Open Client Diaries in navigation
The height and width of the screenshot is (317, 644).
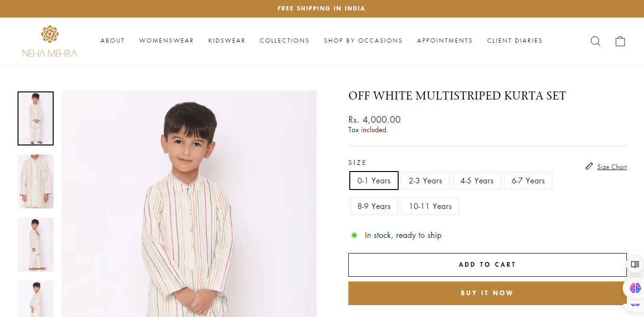click(514, 41)
